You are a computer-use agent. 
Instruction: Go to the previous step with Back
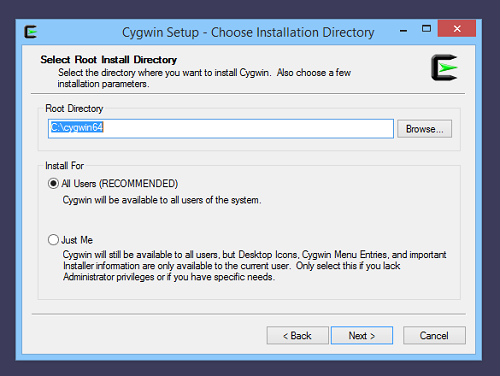(x=297, y=335)
